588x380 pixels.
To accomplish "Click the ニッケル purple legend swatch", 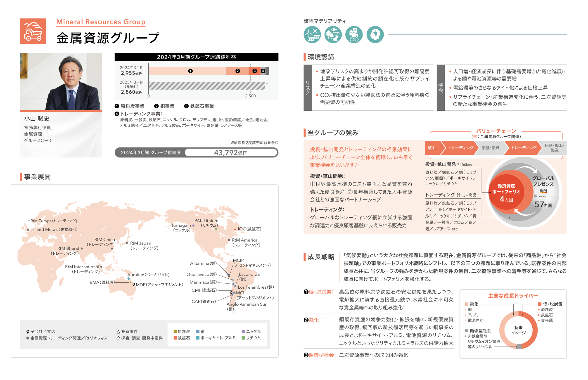I will (243, 331).
